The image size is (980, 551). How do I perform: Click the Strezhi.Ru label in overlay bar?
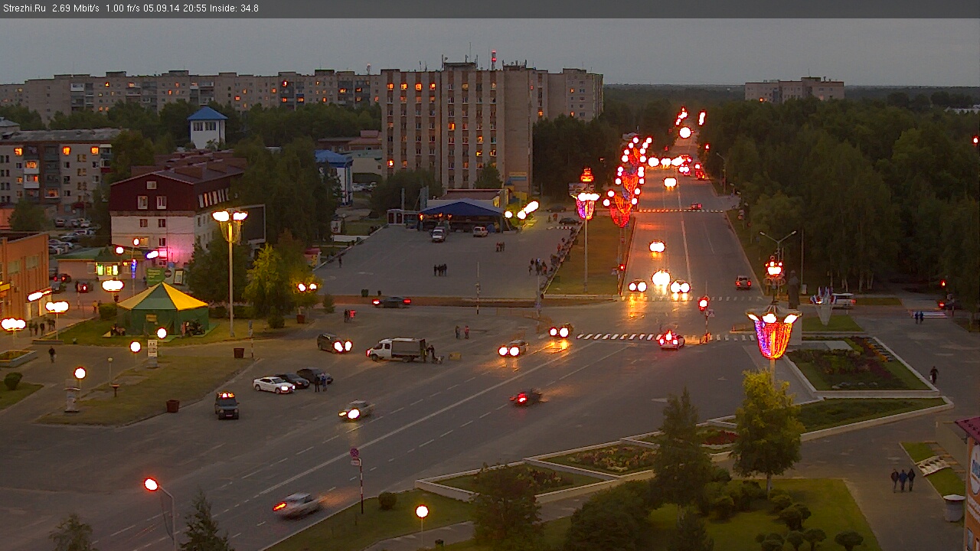click(x=24, y=8)
